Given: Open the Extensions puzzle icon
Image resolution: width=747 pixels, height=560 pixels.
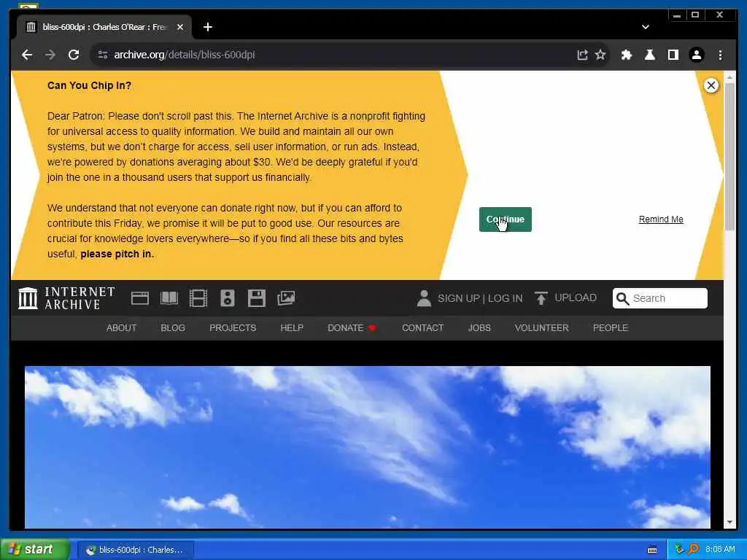Looking at the screenshot, I should pyautogui.click(x=626, y=55).
